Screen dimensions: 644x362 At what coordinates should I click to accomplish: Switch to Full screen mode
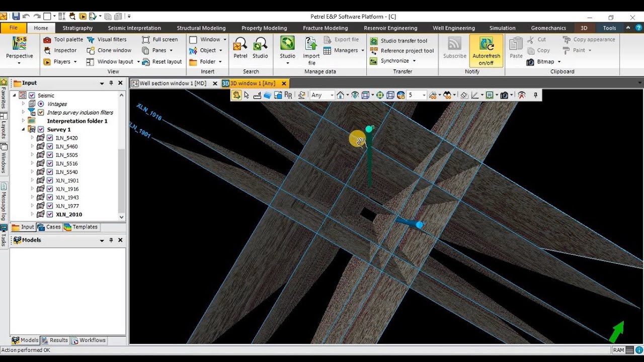(160, 39)
